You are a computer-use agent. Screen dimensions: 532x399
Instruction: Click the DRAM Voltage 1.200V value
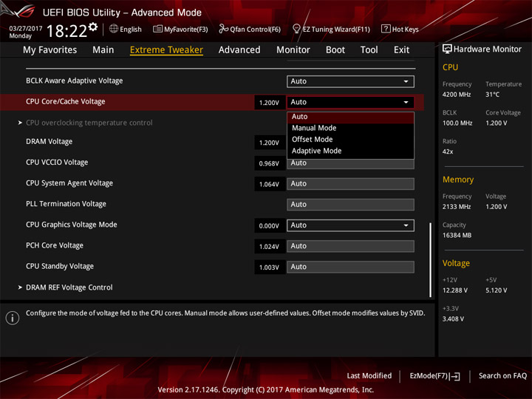click(x=270, y=143)
